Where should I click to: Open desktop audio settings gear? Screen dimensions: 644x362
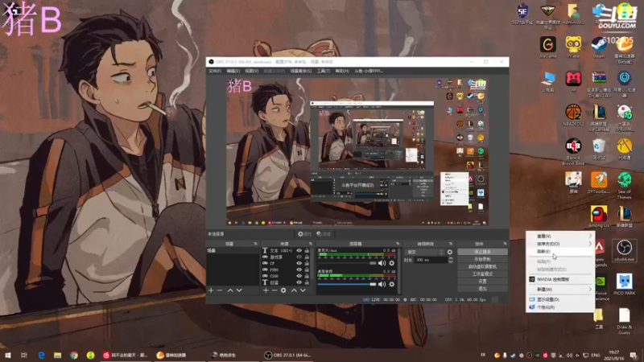click(x=392, y=284)
